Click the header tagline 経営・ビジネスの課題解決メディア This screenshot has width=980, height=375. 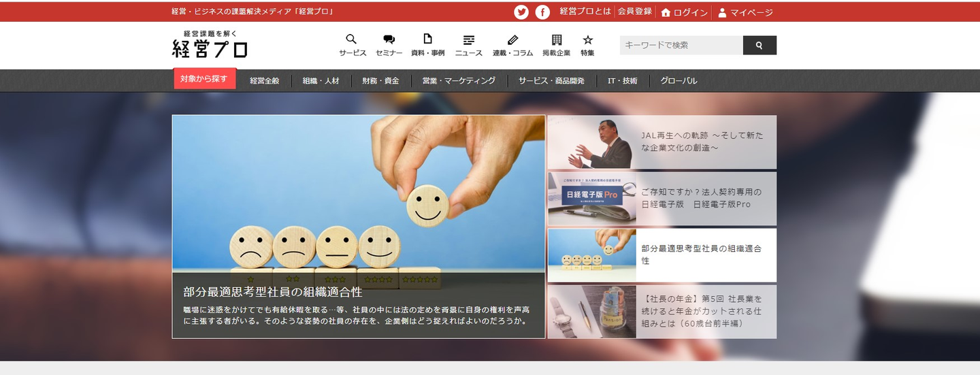coord(252,12)
